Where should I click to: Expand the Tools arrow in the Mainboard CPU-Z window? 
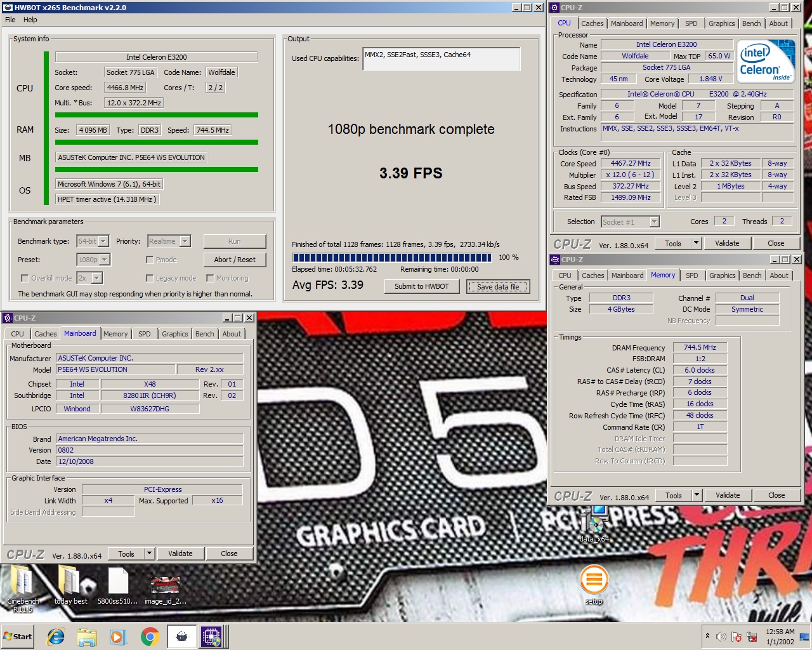pos(149,554)
